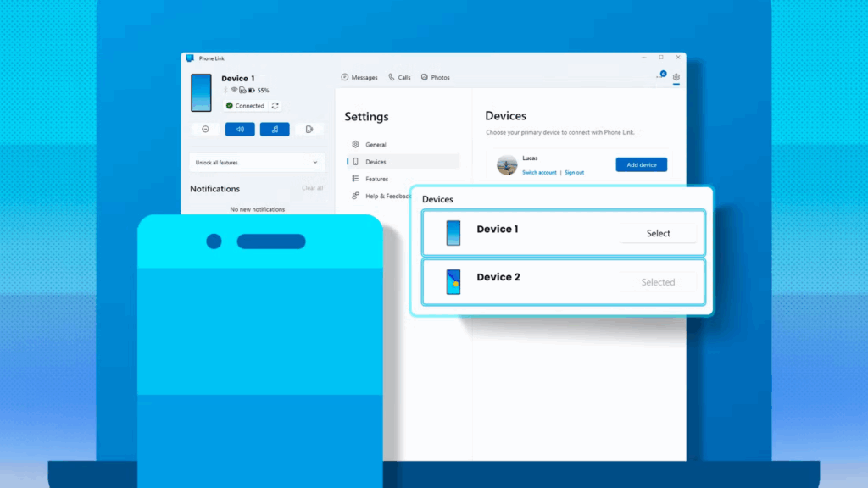This screenshot has height=488, width=868.
Task: Click the Phone Link app icon in title bar
Action: (x=190, y=58)
